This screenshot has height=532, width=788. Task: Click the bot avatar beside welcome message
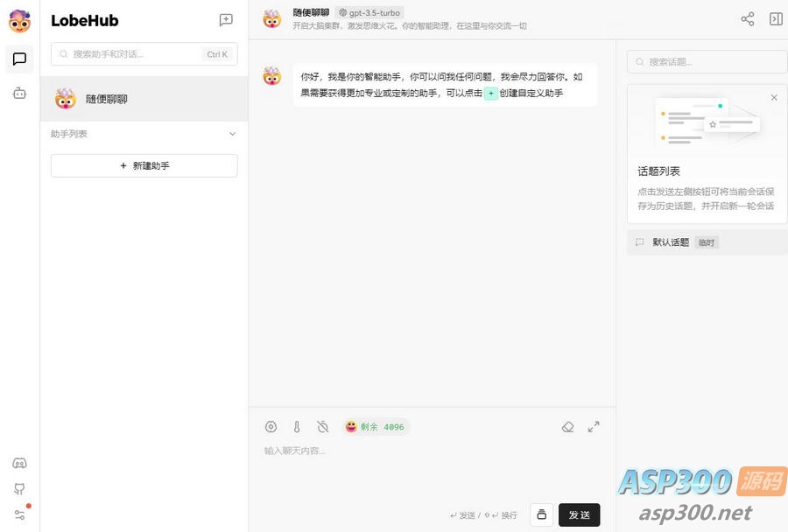[x=272, y=76]
